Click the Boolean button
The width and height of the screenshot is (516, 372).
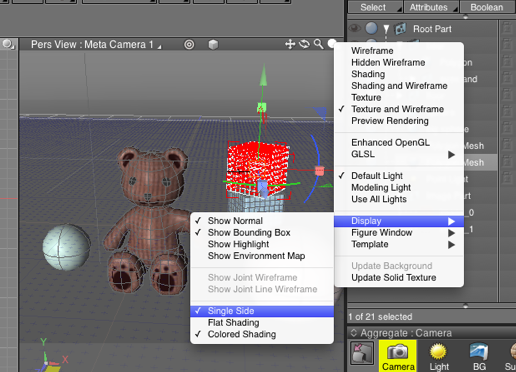[x=486, y=7]
